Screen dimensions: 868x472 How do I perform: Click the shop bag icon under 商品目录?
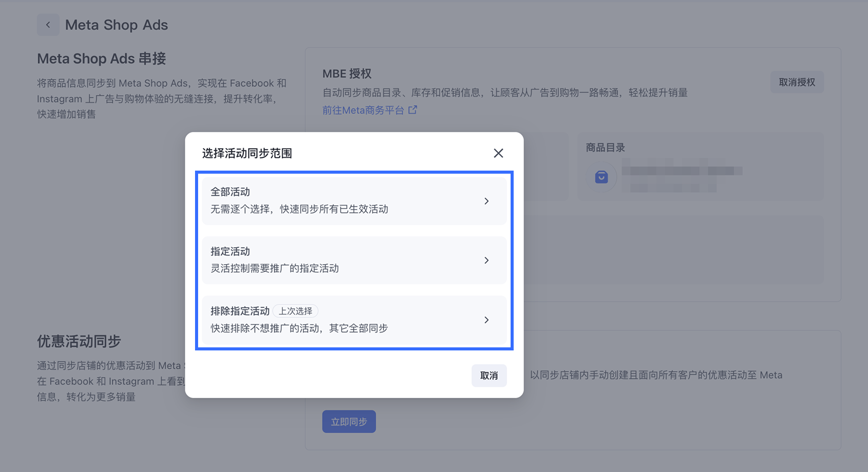(x=601, y=177)
